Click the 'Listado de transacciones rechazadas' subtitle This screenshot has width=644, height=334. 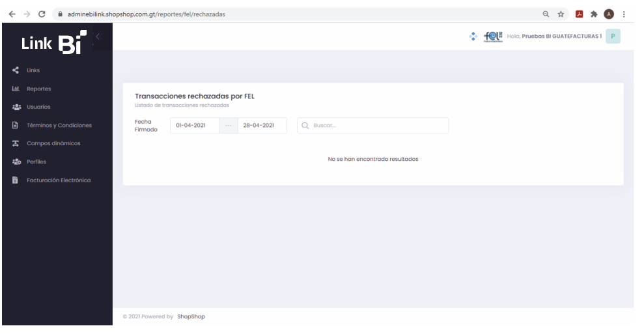coord(182,105)
